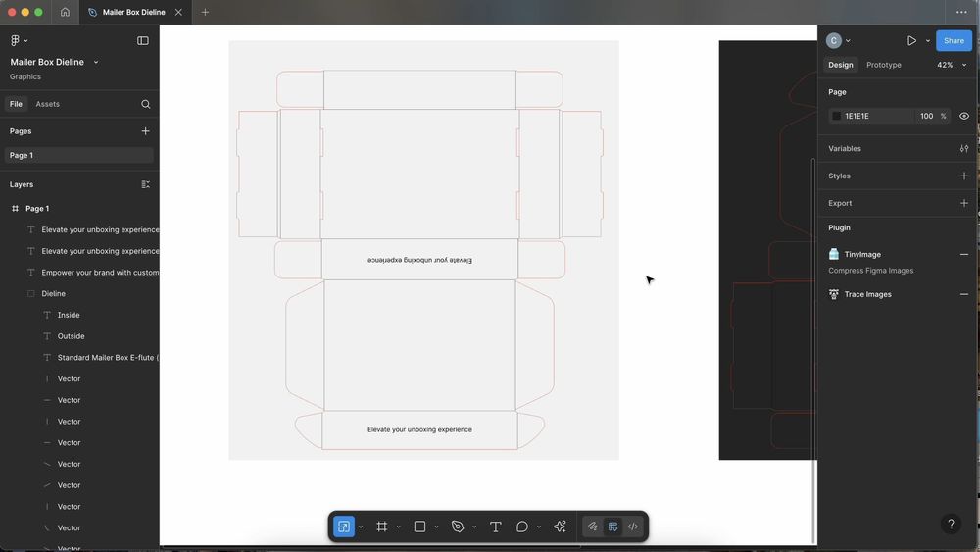980x552 pixels.
Task: Select the Pen tool
Action: click(x=458, y=527)
